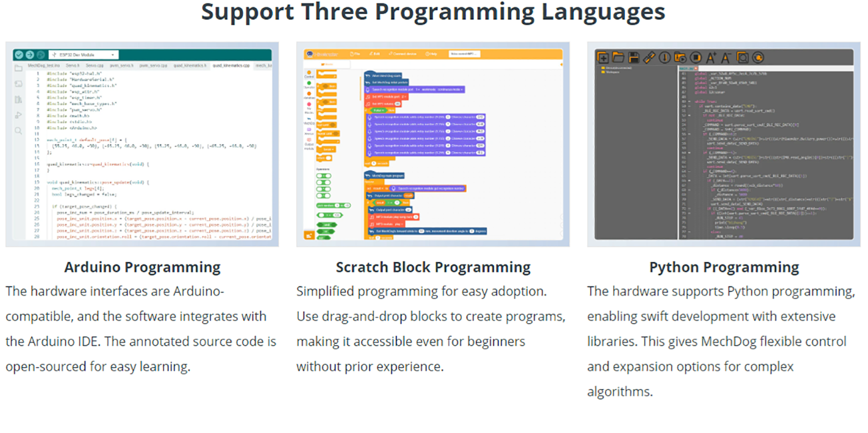This screenshot has width=868, height=433.
Task: Click the Arduino Verify checkmark button
Action: pos(19,55)
